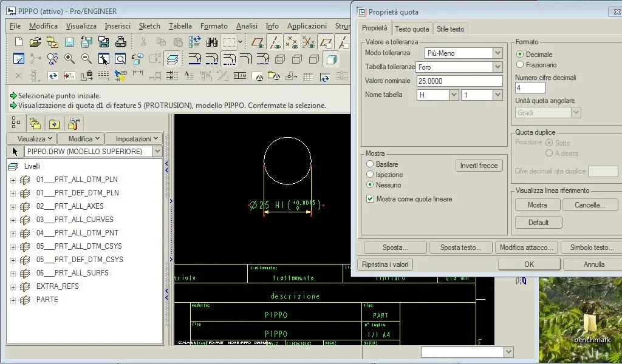Select the Basilare display option
Viewport: 622px width, 364px height.
pyautogui.click(x=370, y=164)
